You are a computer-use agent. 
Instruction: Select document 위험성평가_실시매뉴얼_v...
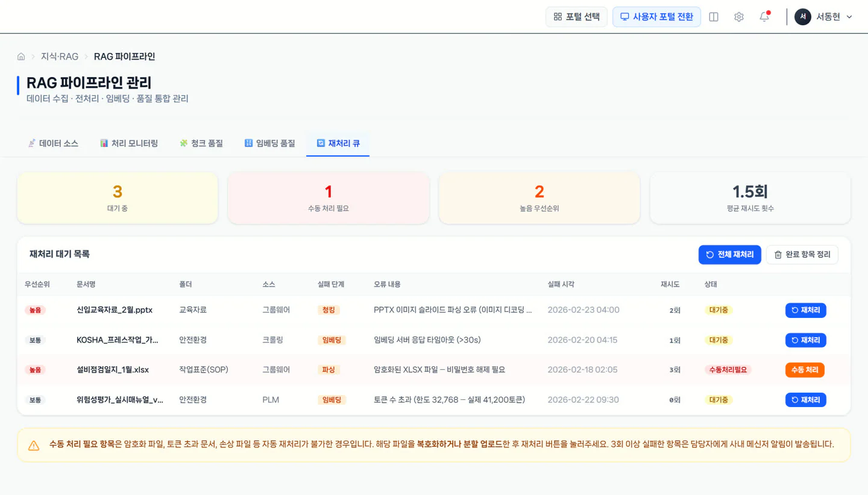click(x=120, y=400)
